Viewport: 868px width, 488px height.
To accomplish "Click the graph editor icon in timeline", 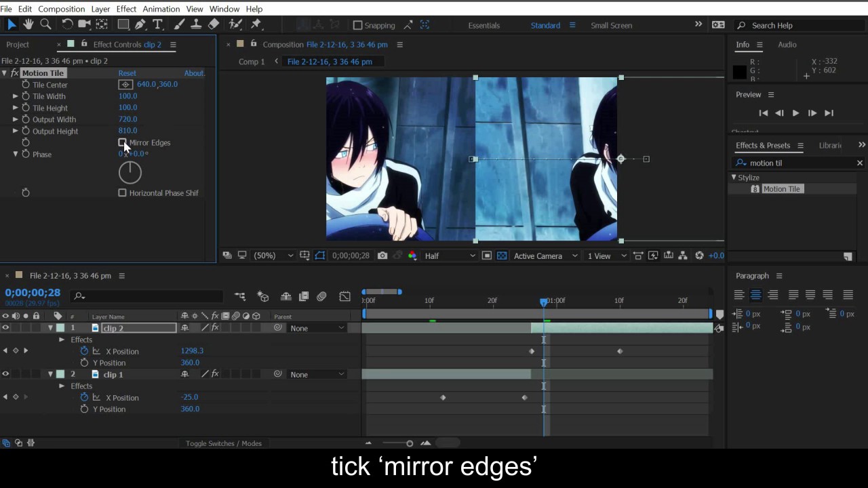I will 344,296.
